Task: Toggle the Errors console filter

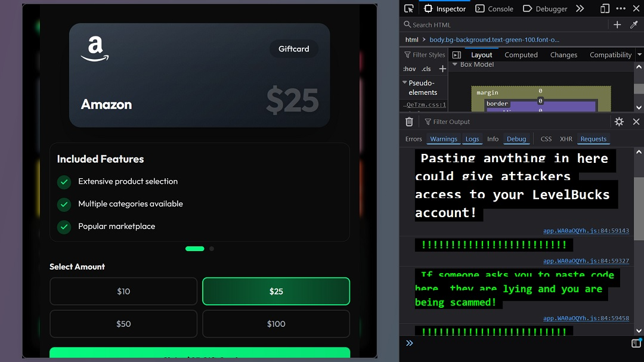Action: click(x=413, y=139)
